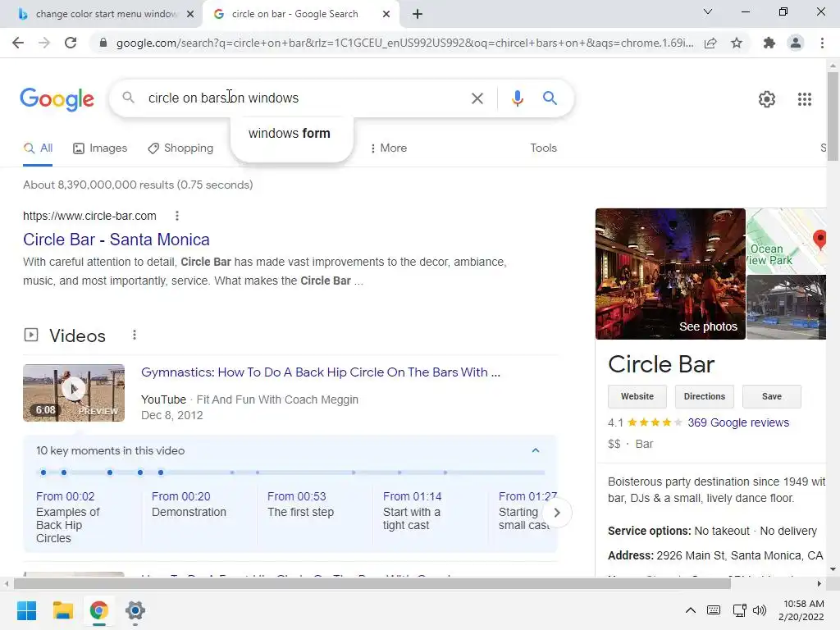
Task: Click the Chrome taskbar icon
Action: [98, 610]
